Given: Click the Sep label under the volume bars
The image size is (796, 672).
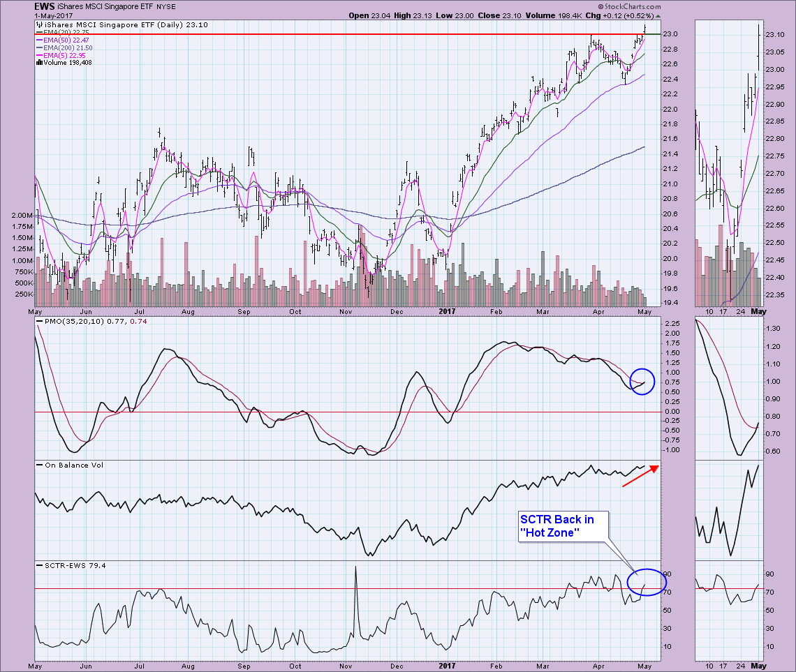Looking at the screenshot, I should coord(244,311).
